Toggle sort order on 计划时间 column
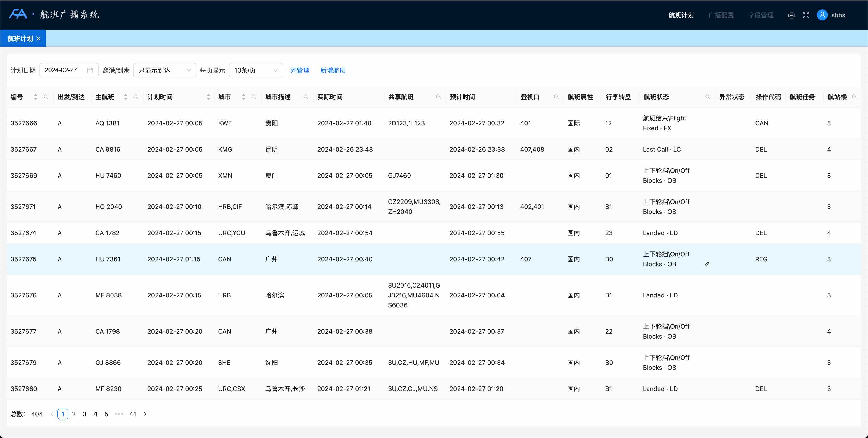Screen dimensions: 868x438 (208, 97)
